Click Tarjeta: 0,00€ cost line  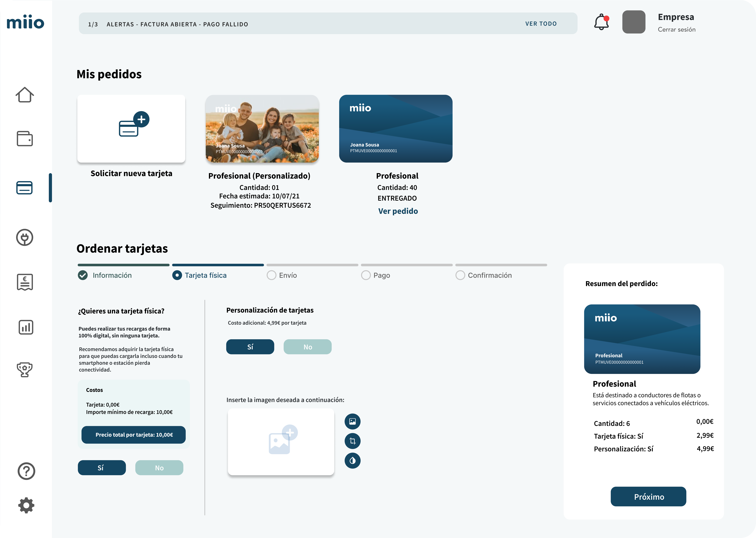click(103, 405)
